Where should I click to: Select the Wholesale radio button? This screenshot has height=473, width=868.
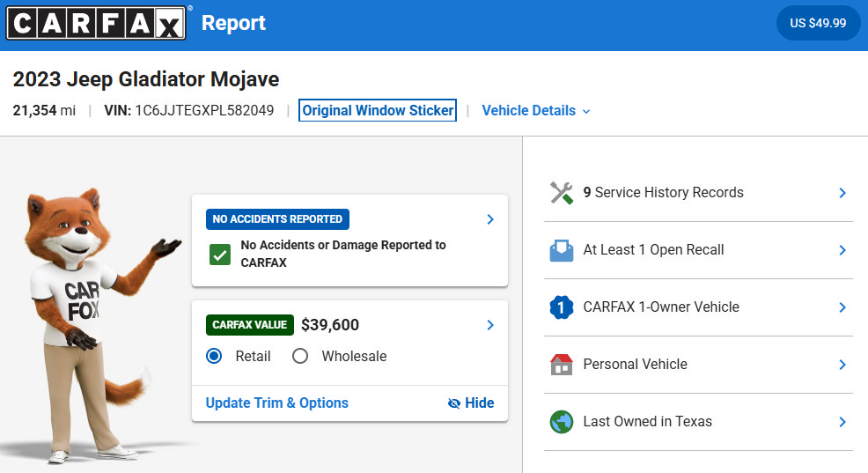300,356
